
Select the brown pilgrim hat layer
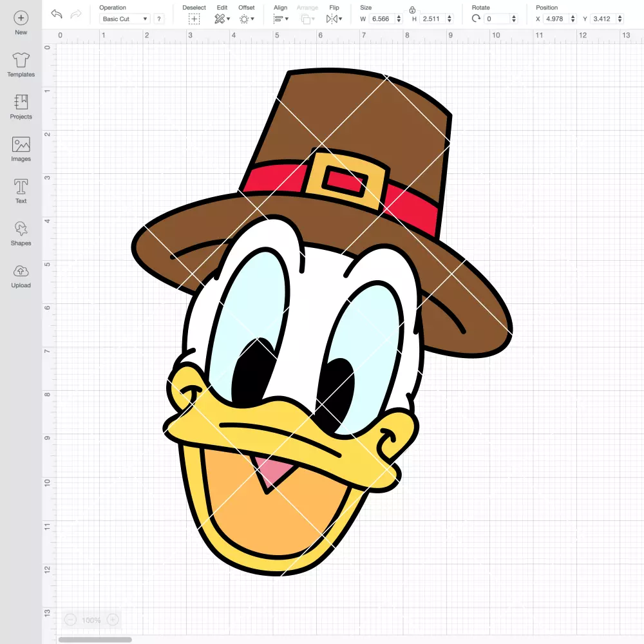pyautogui.click(x=353, y=119)
